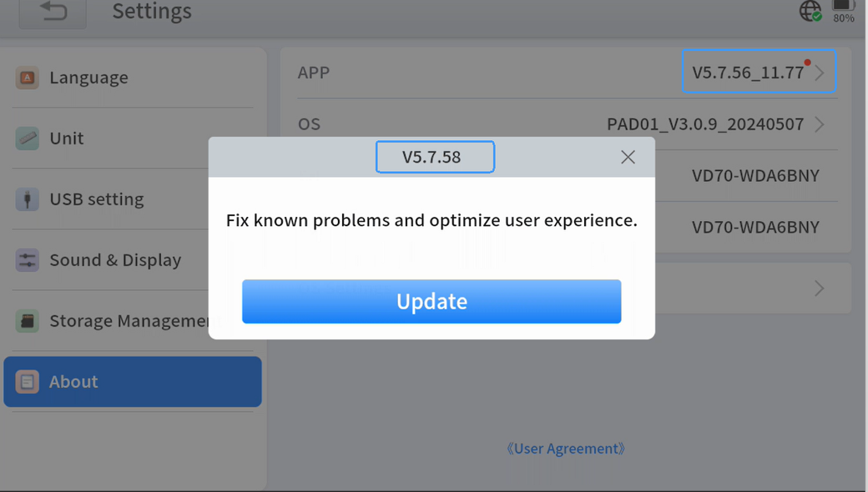The height and width of the screenshot is (492, 868).
Task: Click the chevron in the lower settings row
Action: pyautogui.click(x=820, y=289)
